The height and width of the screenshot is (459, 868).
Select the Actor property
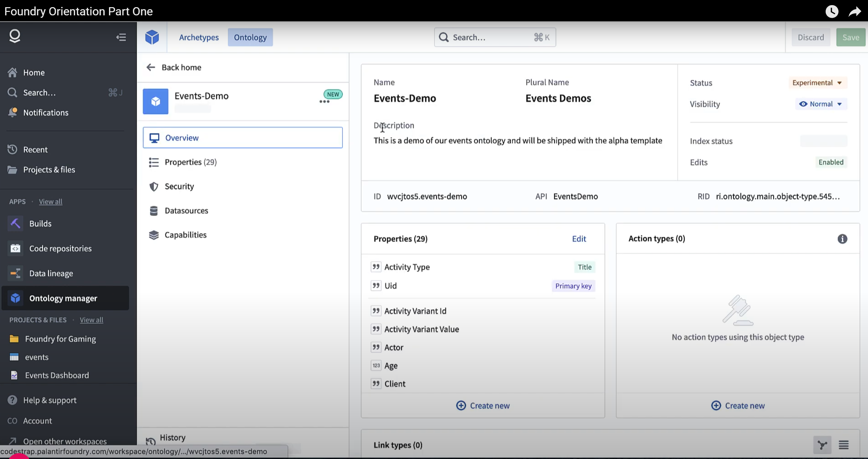pyautogui.click(x=483, y=347)
